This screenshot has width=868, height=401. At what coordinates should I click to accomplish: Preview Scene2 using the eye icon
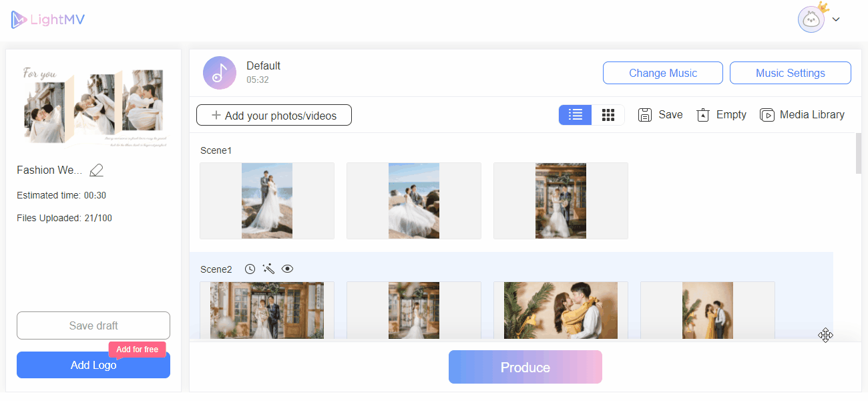click(287, 269)
